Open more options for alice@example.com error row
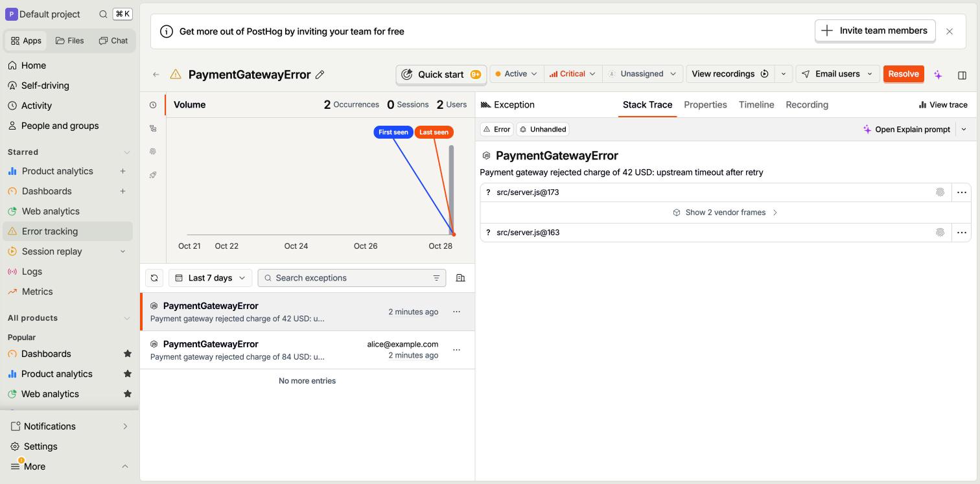This screenshot has height=484, width=980. [x=456, y=350]
